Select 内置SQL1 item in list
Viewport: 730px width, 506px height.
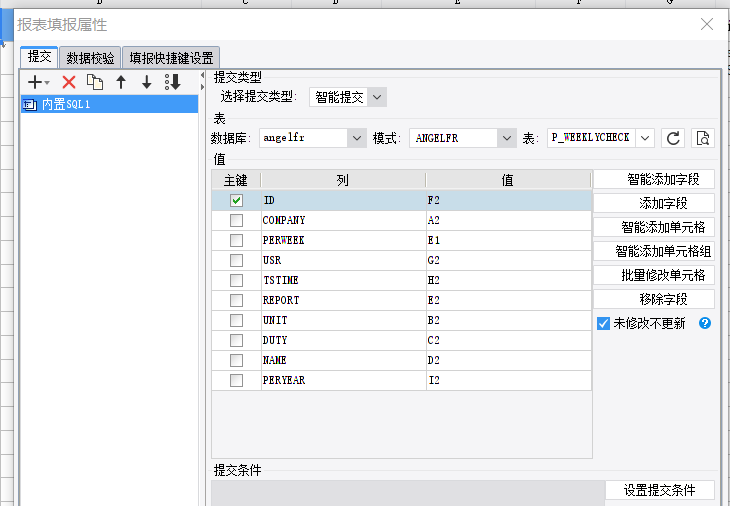(109, 104)
